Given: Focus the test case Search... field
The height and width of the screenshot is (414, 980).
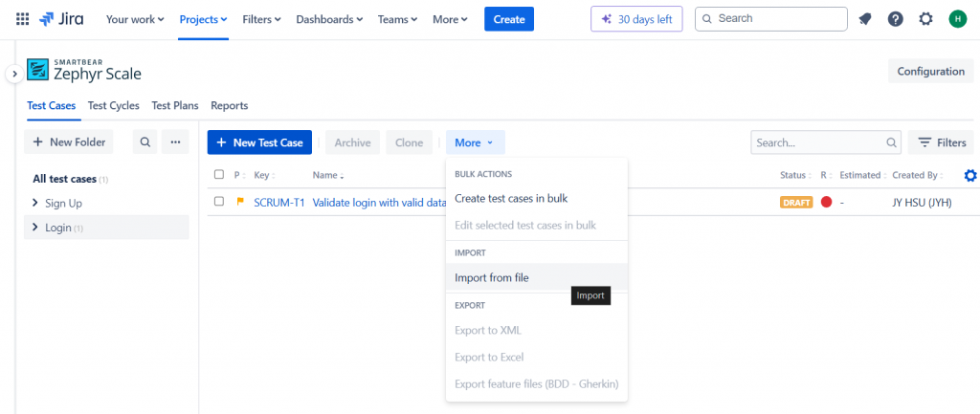Looking at the screenshot, I should tap(826, 142).
